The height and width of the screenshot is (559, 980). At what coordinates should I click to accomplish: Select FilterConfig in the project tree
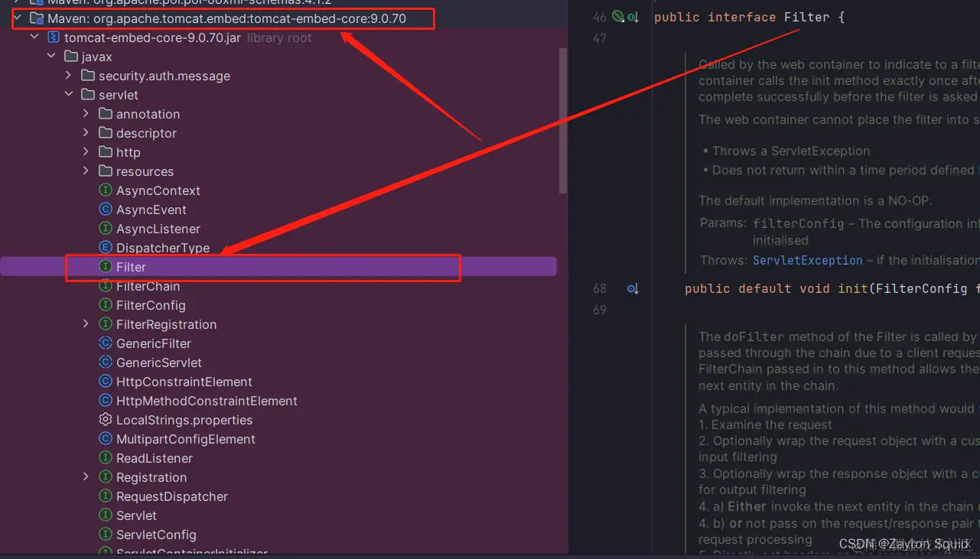pyautogui.click(x=151, y=305)
